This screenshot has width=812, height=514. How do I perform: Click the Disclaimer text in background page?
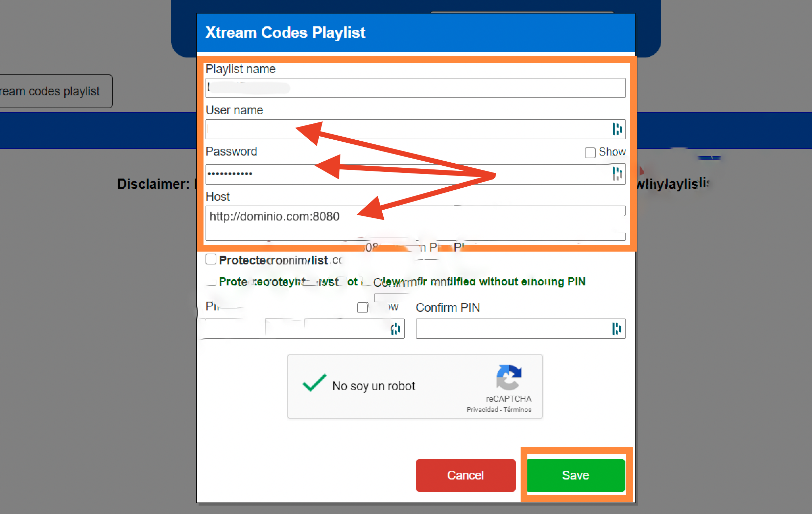pos(153,184)
